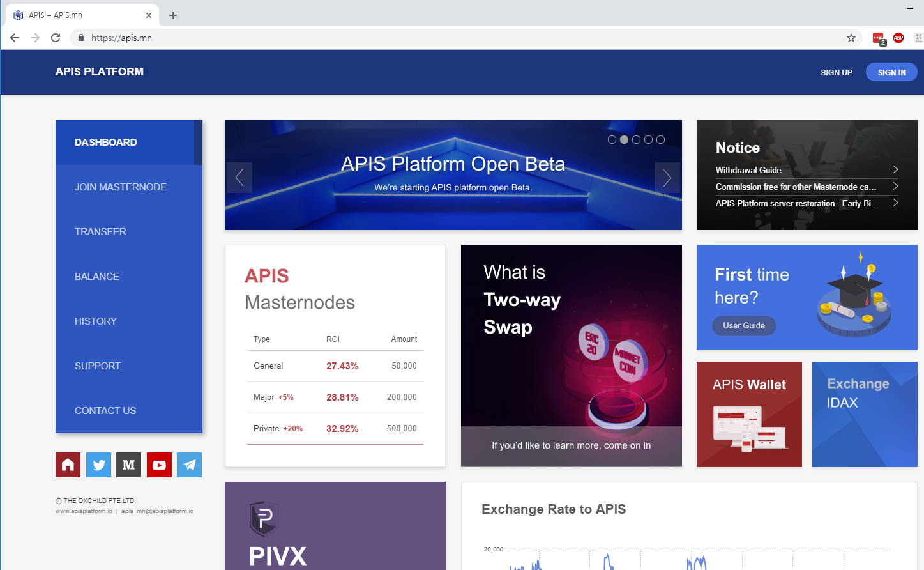Open the YouTube social link

click(159, 465)
